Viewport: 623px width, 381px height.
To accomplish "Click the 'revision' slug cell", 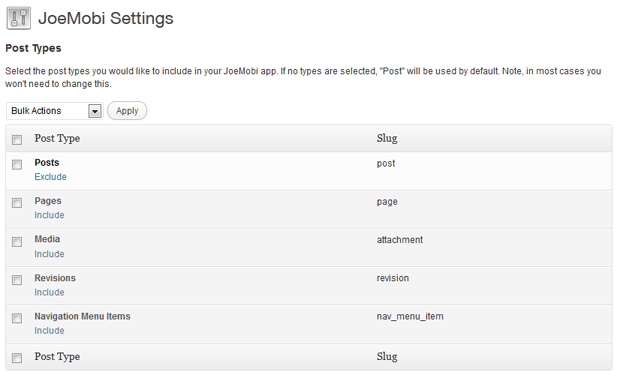I will 393,278.
